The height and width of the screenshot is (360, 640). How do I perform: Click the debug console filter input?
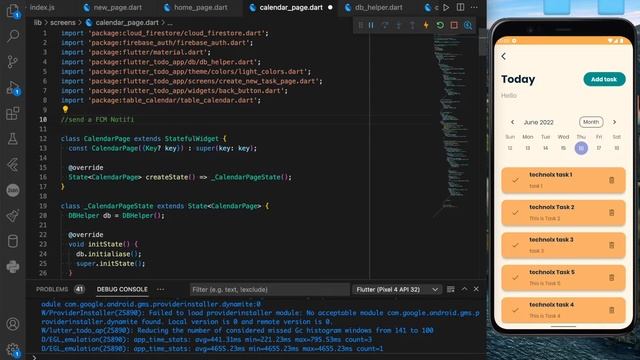[x=269, y=289]
